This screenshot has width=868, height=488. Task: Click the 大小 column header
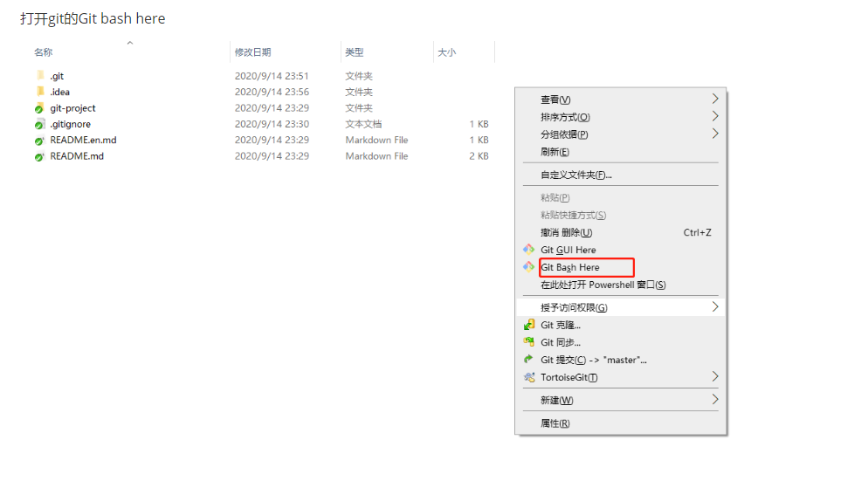[447, 52]
